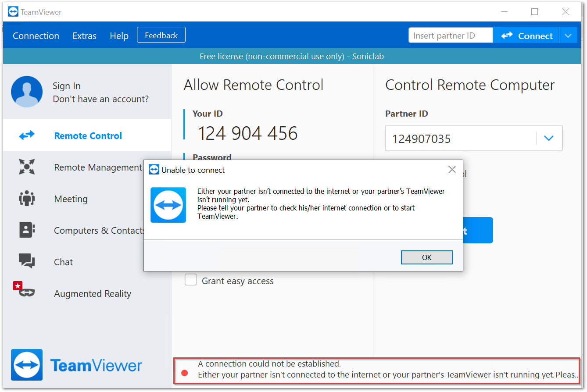Click the Feedback button
This screenshot has height=392, width=587.
161,35
